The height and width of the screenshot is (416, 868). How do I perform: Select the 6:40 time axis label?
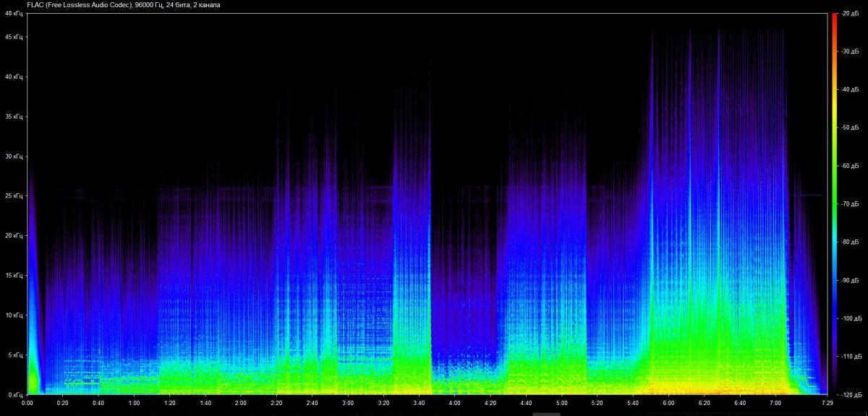pos(740,403)
